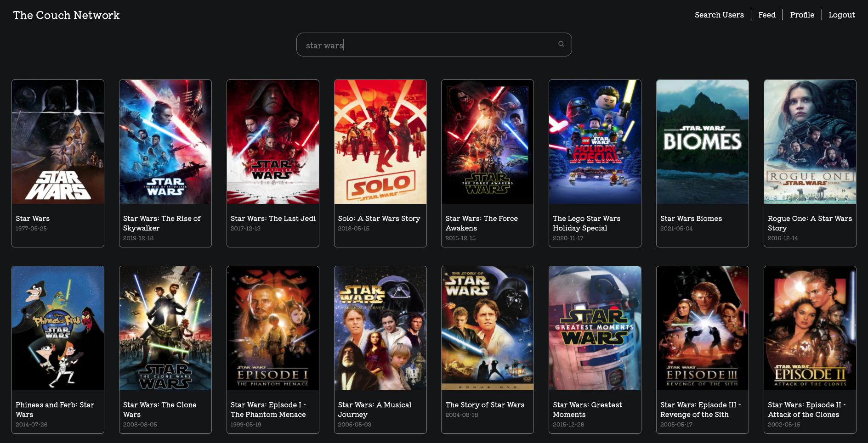Click release date 2002-05-15
Screen dimensions: 868x443
point(784,424)
